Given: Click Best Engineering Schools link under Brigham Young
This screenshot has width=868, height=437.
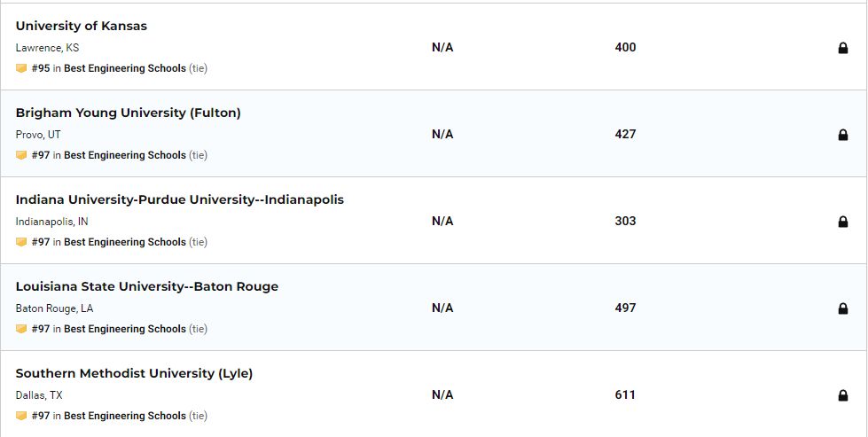Looking at the screenshot, I should click(x=125, y=155).
